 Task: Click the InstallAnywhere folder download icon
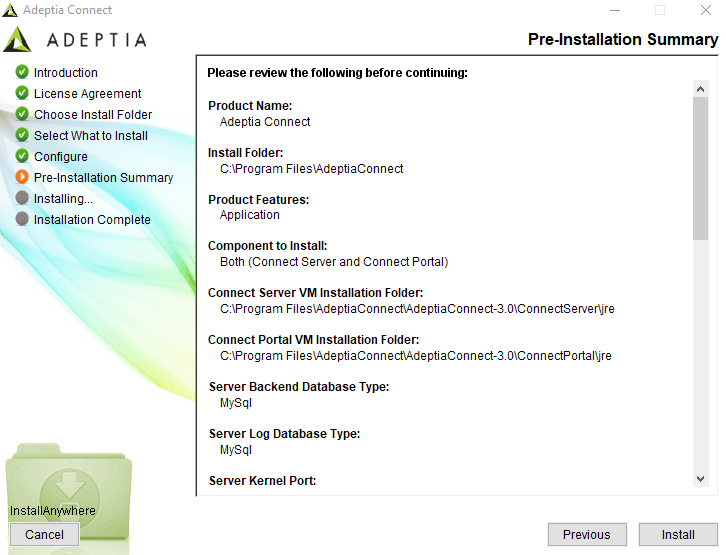[69, 491]
